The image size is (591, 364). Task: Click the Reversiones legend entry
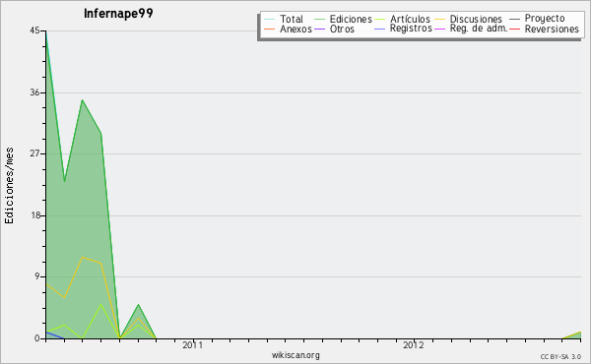click(x=545, y=29)
